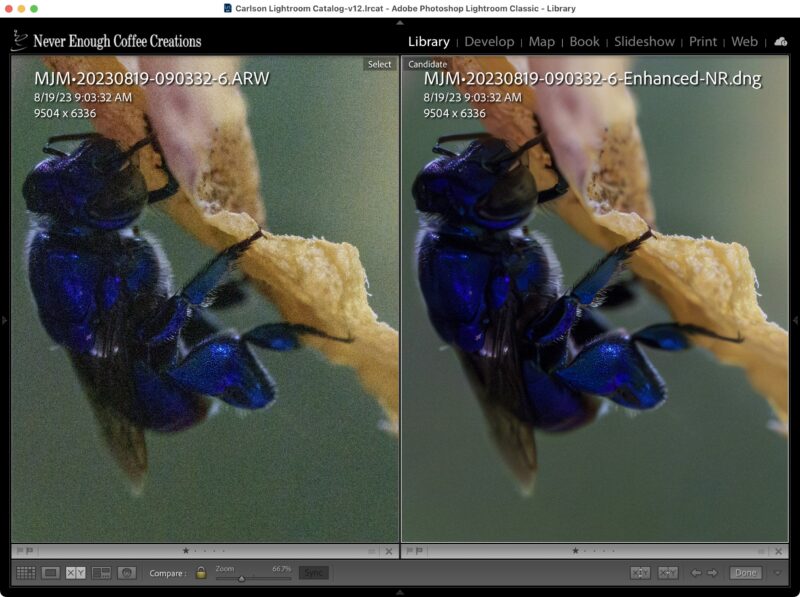800x597 pixels.
Task: Open the toolbar options dropdown arrow
Action: (778, 573)
